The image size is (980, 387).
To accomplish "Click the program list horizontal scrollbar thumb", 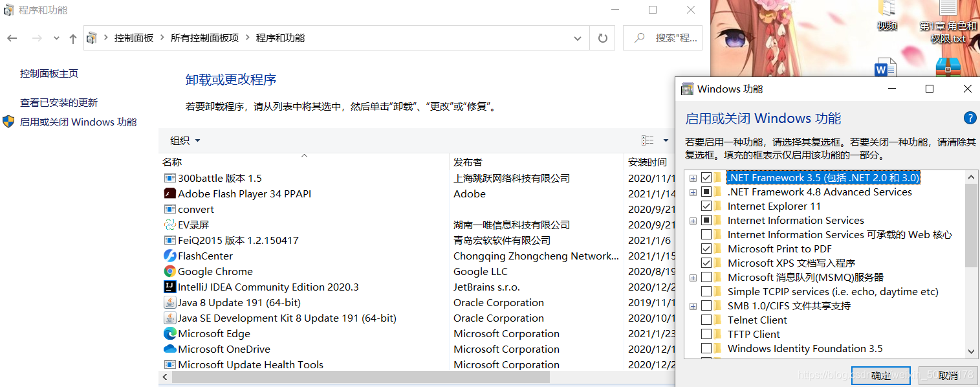I will 361,377.
